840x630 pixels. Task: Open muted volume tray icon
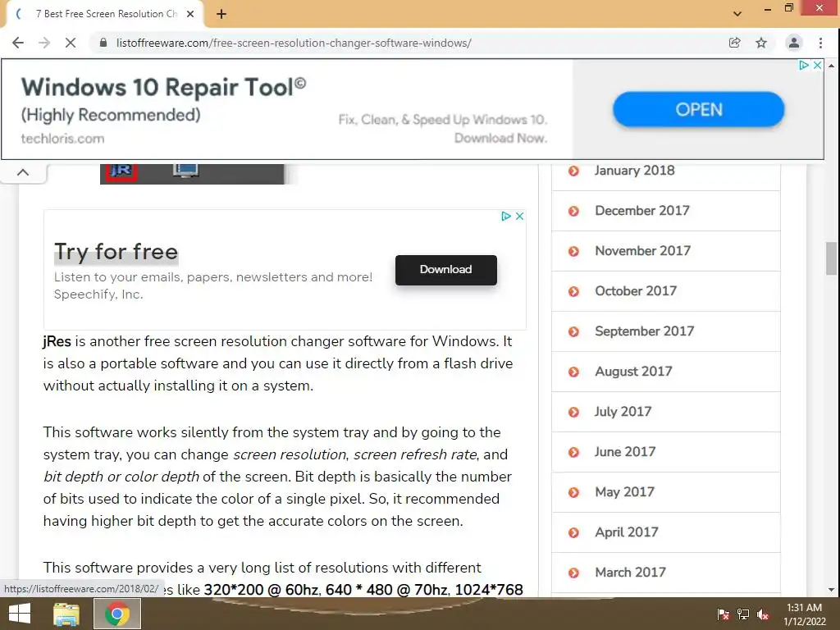(763, 614)
